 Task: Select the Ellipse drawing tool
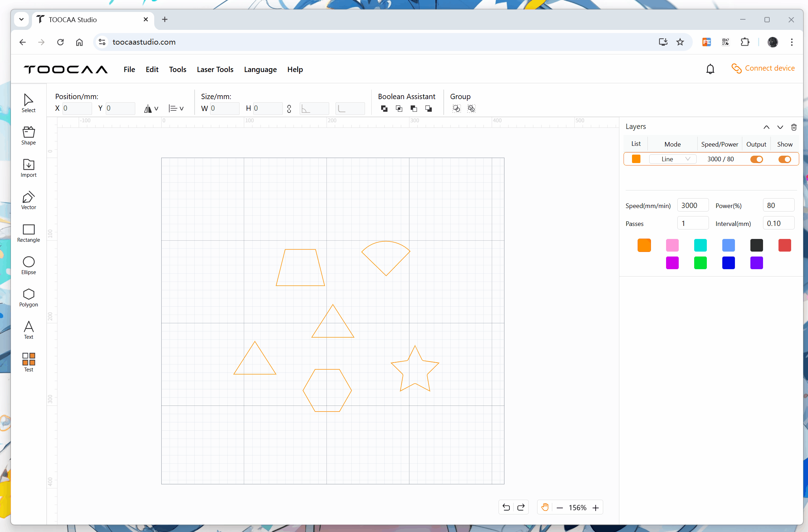pyautogui.click(x=28, y=265)
